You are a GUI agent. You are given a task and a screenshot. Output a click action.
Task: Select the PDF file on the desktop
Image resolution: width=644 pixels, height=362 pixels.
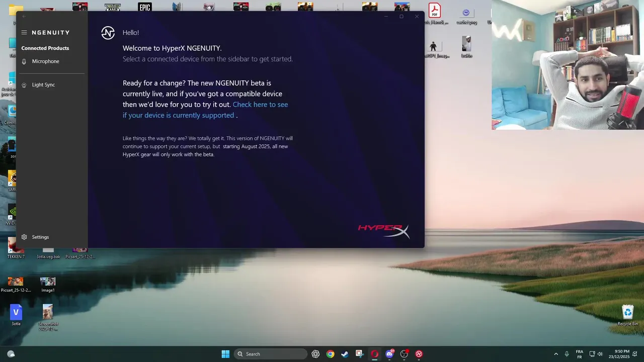click(434, 14)
